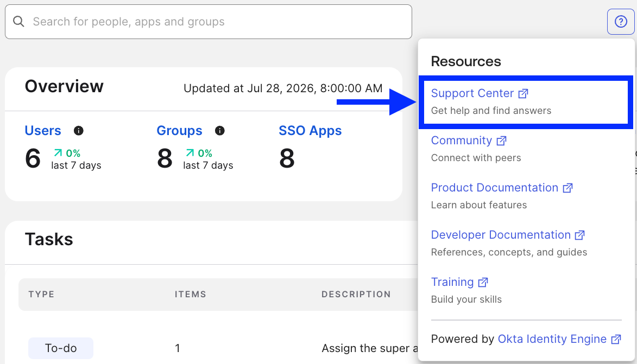The height and width of the screenshot is (364, 637).
Task: Click the ITEMS column header
Action: tap(191, 294)
